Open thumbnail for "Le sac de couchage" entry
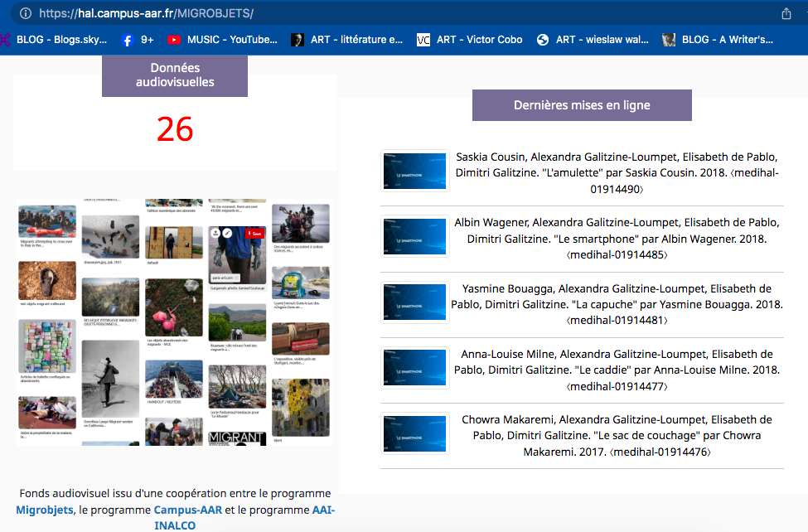 click(415, 433)
